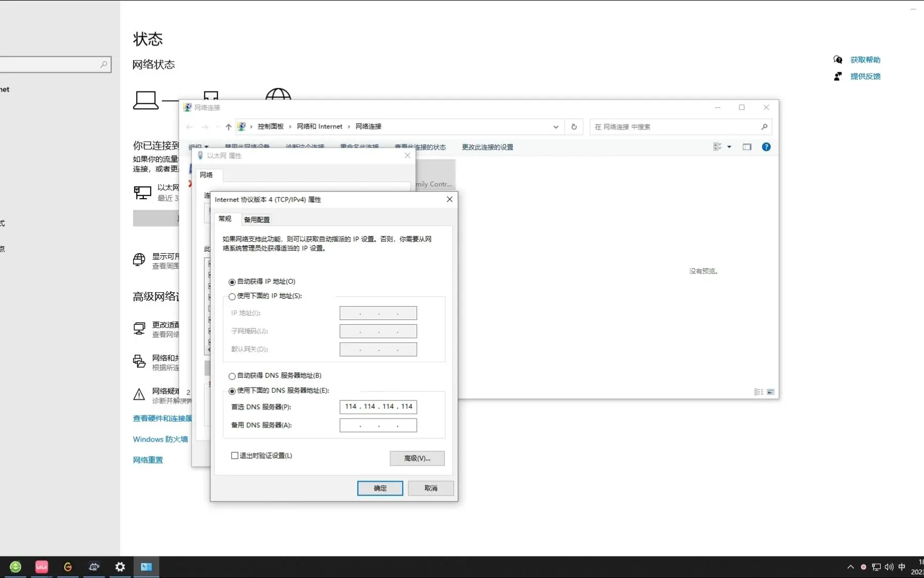Select 使用下面的 IP 地址 radio button
924x578 pixels.
232,296
